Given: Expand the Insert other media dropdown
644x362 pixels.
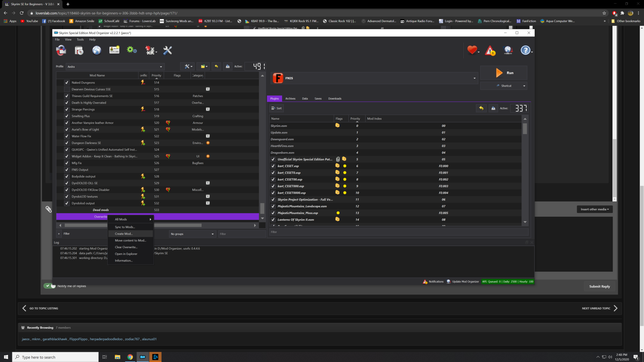Looking at the screenshot, I should (595, 209).
